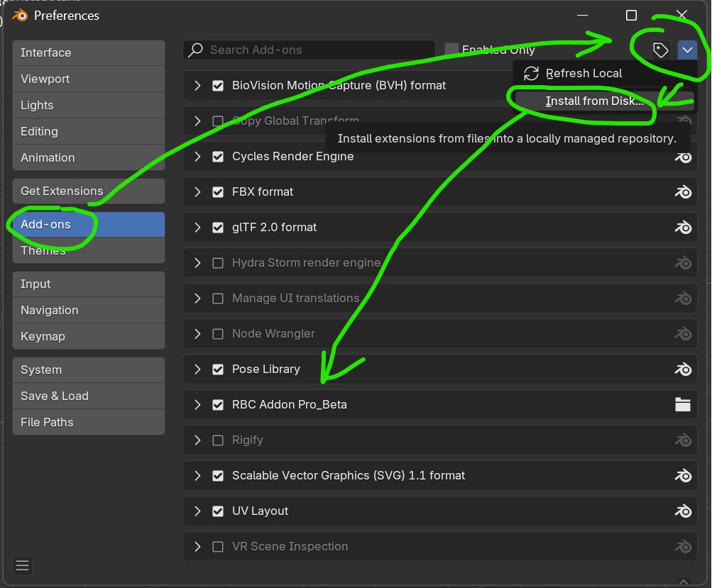Click the tags filter icon
Screen dimensions: 712x588
pyautogui.click(x=659, y=50)
